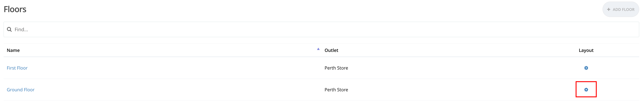Open layout settings gear for Ground Floor
Viewport: 644px width, 102px height.
[x=586, y=90]
